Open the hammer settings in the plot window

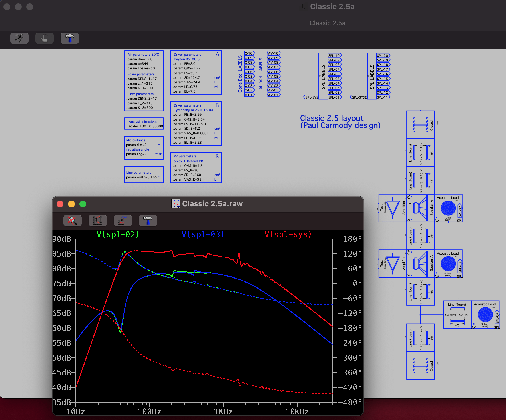(148, 221)
